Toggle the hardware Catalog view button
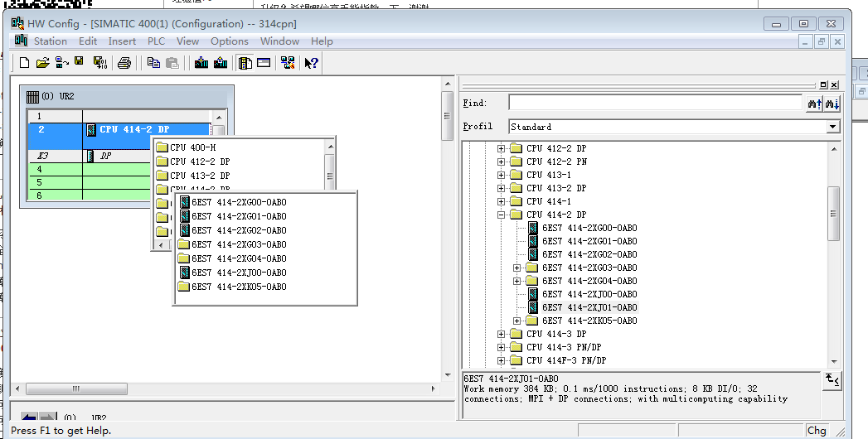Viewport: 868px width, 439px height. pos(245,62)
